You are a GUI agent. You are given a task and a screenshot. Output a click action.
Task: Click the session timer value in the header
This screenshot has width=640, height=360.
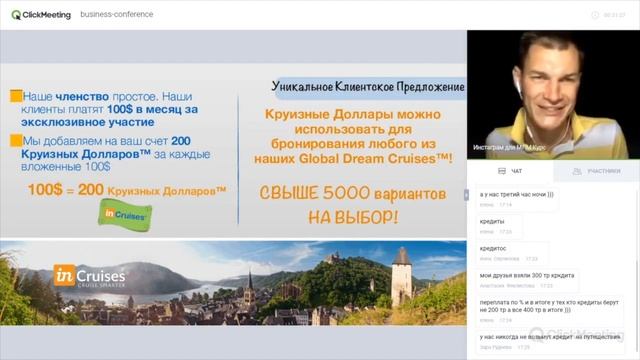[x=614, y=15]
